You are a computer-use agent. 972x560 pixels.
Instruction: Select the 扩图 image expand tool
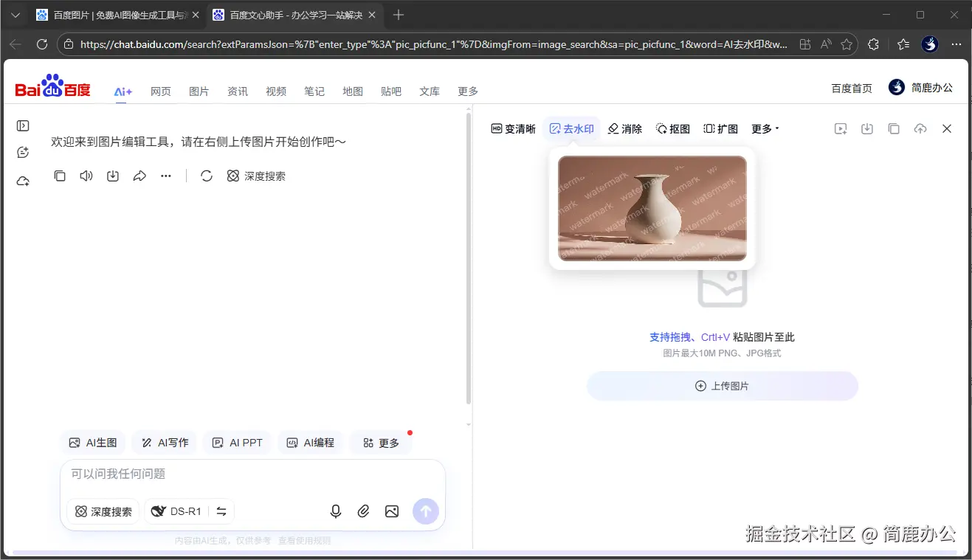click(x=720, y=128)
